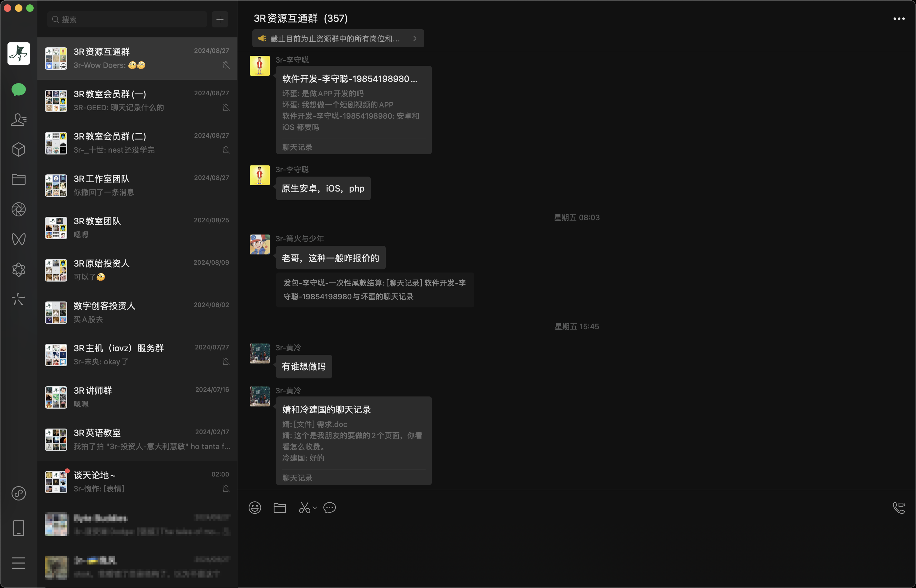Start a voice or video call
The height and width of the screenshot is (588, 916).
(899, 507)
